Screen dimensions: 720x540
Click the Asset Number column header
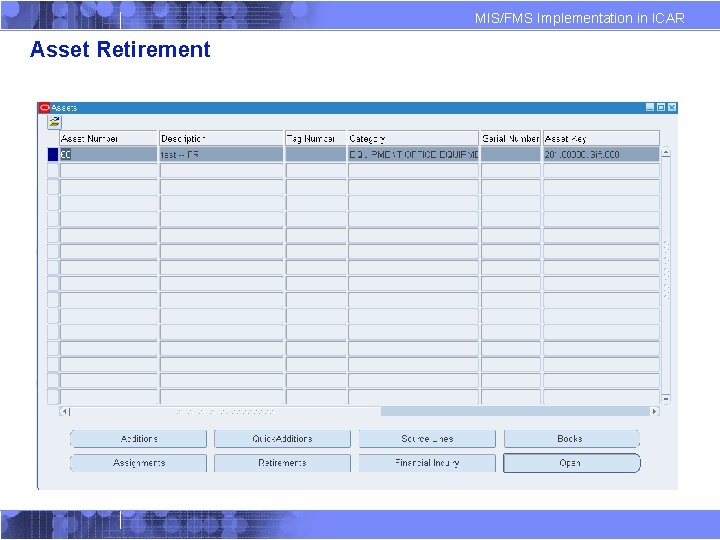click(x=108, y=138)
